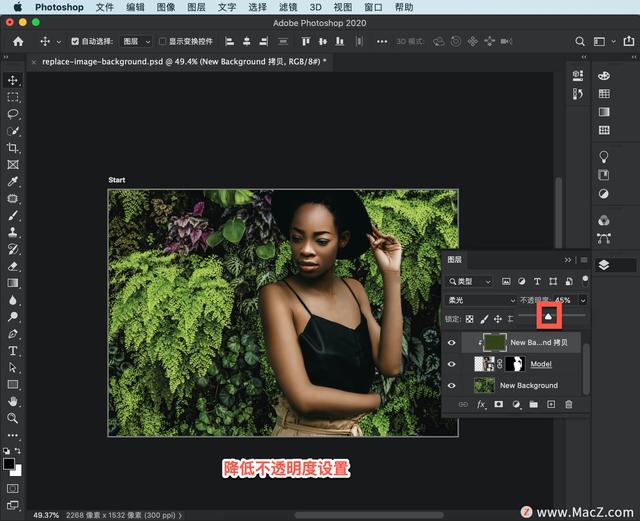Hide the New Background layer

(x=451, y=385)
